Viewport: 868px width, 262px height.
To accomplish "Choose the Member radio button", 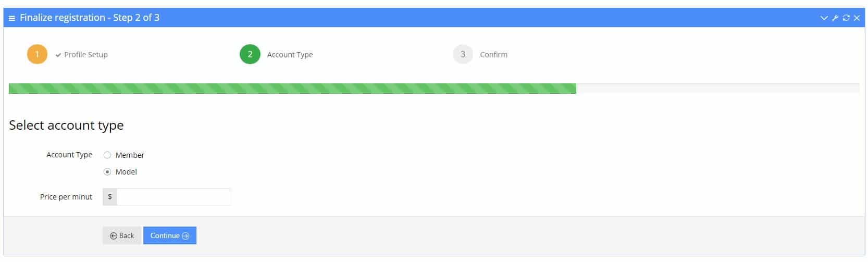I will [x=107, y=155].
